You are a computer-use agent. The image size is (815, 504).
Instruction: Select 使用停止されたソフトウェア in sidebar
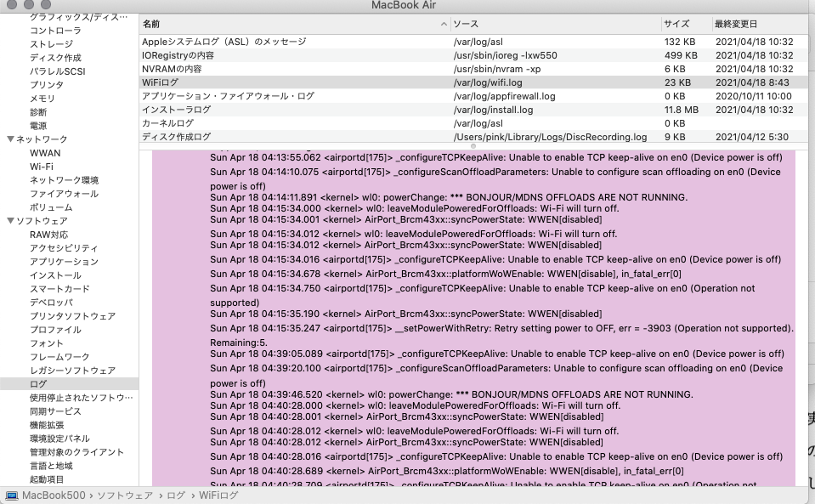click(x=81, y=398)
